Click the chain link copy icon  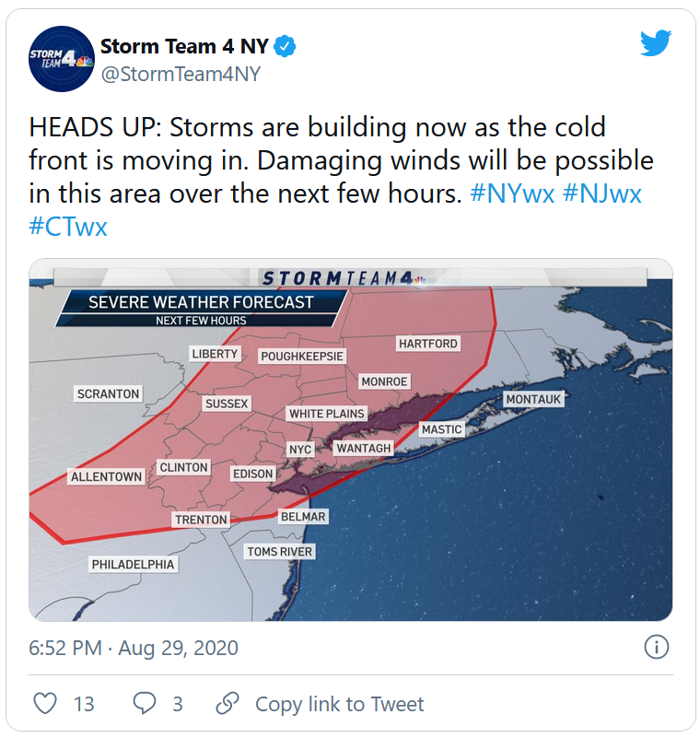tap(227, 704)
